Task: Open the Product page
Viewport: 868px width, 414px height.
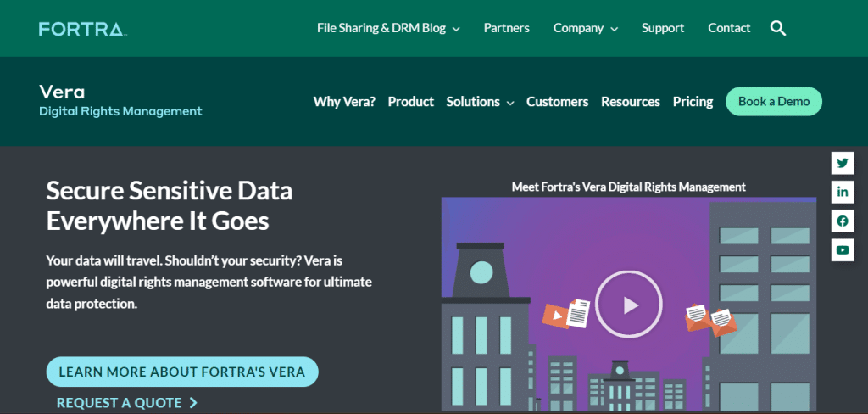Action: [410, 102]
